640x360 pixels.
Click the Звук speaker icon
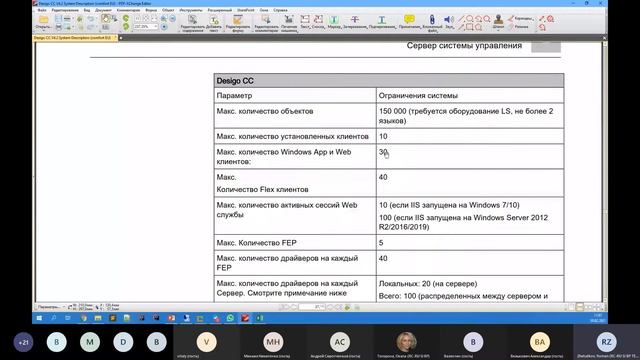[449, 22]
